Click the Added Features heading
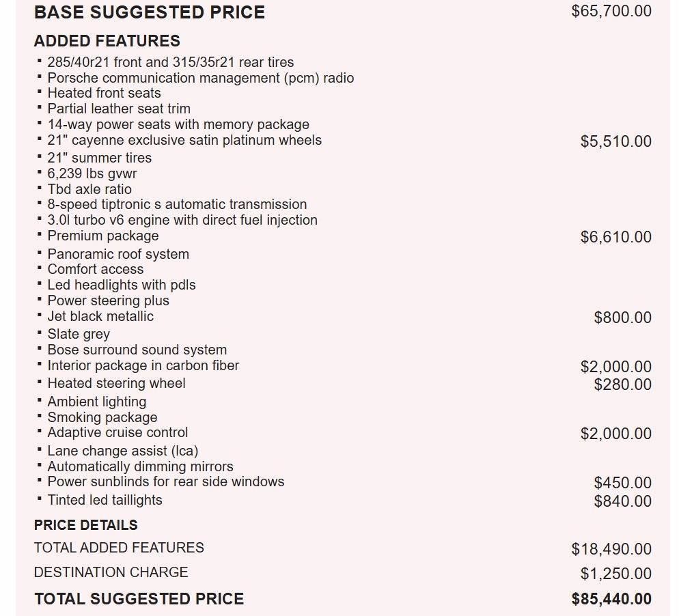This screenshot has width=679, height=616. (x=107, y=41)
